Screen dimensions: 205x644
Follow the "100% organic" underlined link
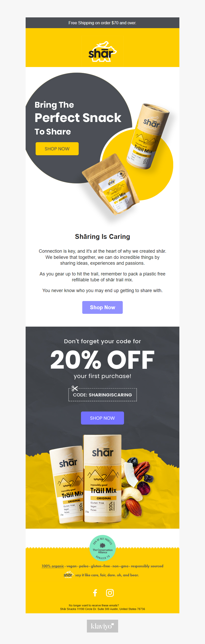click(53, 566)
